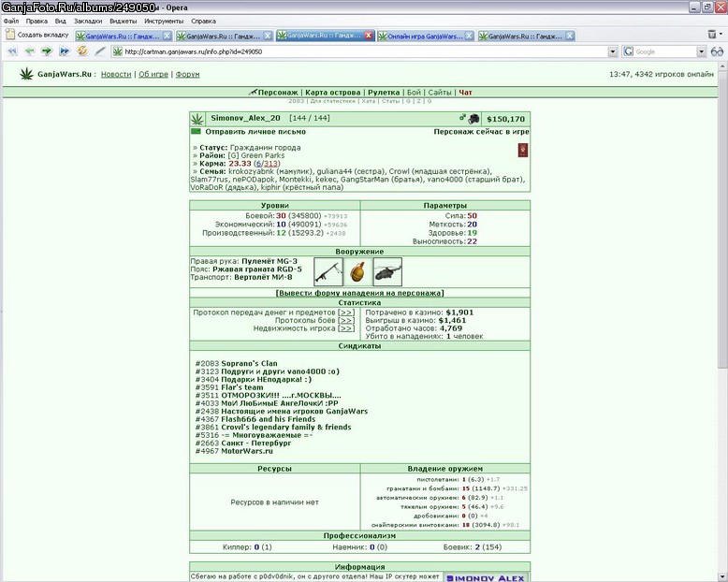The width and height of the screenshot is (728, 582).
Task: Click the RGD-5 grenade image
Action: point(358,272)
